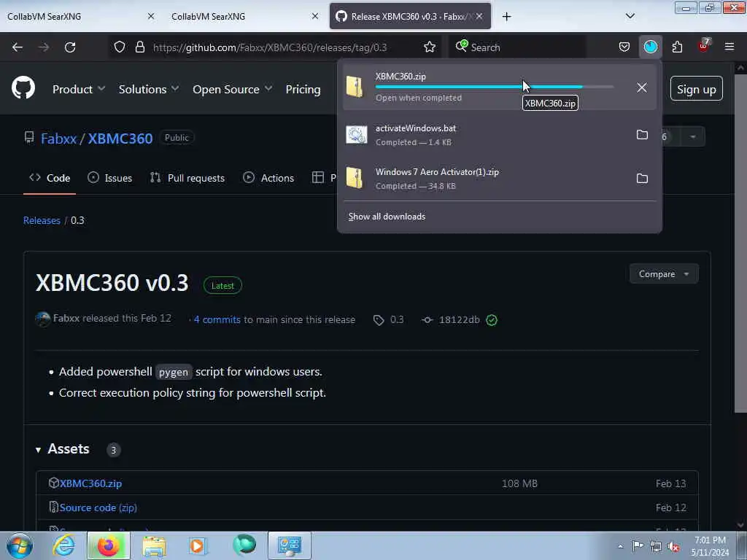Go to the Pricing page
This screenshot has height=560, width=747.
click(303, 89)
